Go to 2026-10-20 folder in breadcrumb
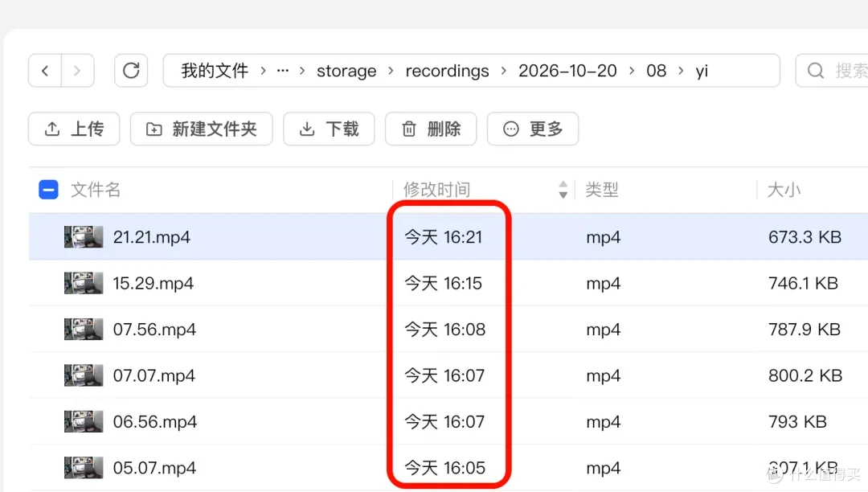The image size is (868, 492). pyautogui.click(x=567, y=71)
